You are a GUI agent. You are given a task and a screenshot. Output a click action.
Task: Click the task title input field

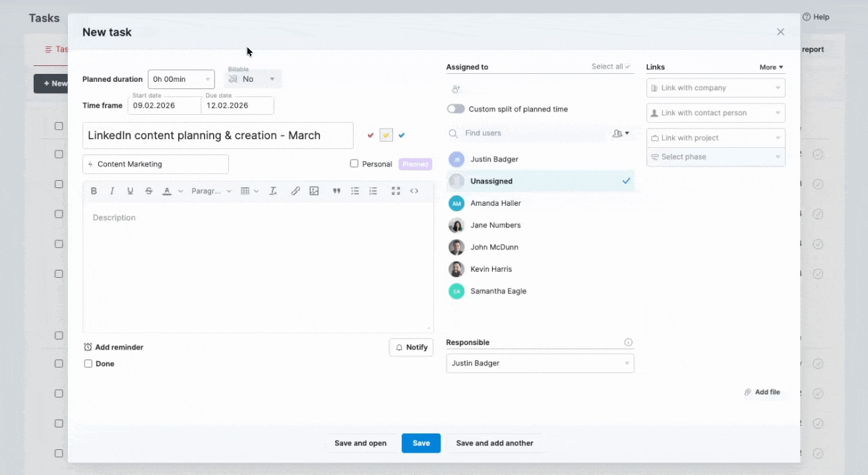coord(218,135)
